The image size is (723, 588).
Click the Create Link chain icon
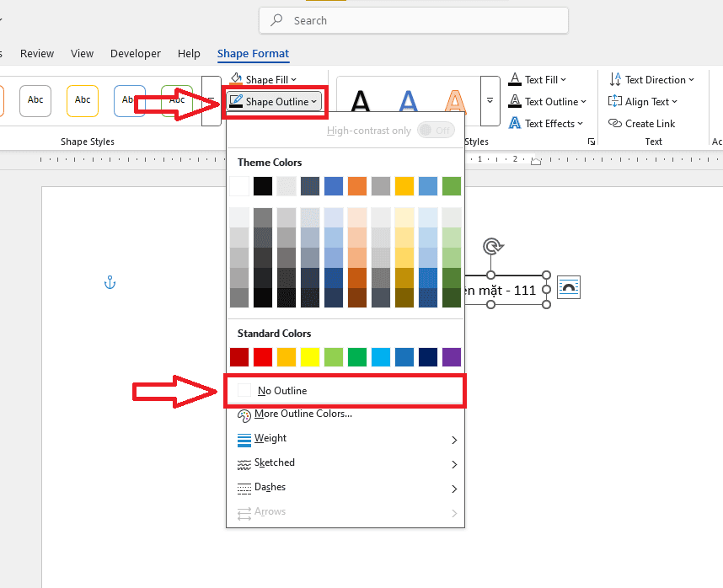pyautogui.click(x=615, y=123)
